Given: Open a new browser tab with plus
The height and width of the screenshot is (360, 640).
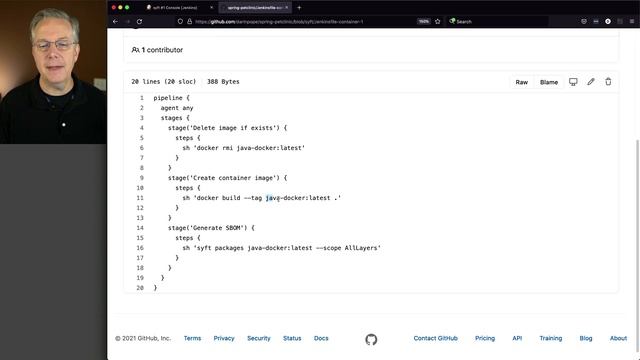Looking at the screenshot, I should click(x=299, y=7).
